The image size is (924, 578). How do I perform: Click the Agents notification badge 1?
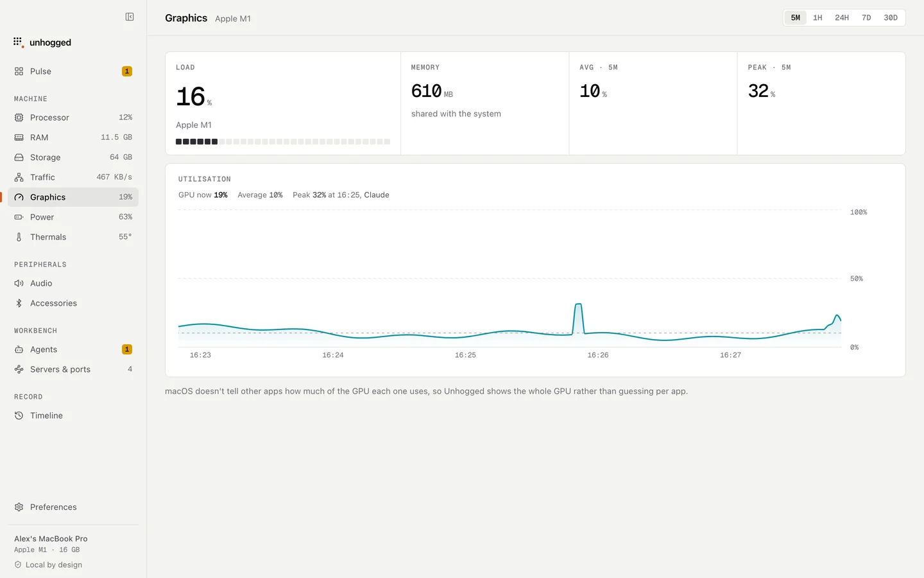[x=127, y=349]
